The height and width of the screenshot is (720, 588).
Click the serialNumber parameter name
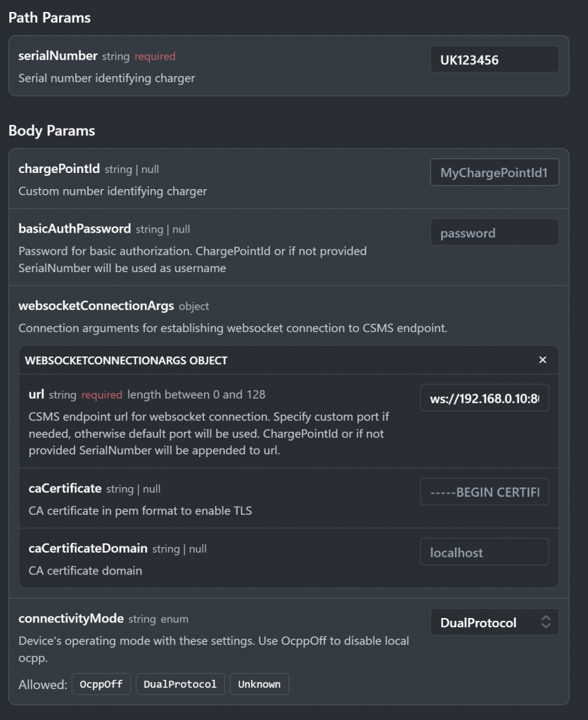click(x=58, y=56)
